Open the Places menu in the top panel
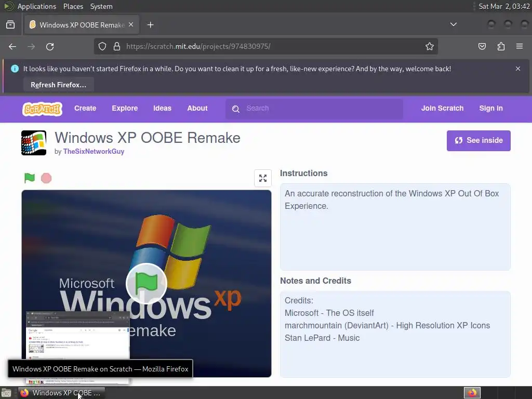The image size is (532, 399). (x=73, y=6)
